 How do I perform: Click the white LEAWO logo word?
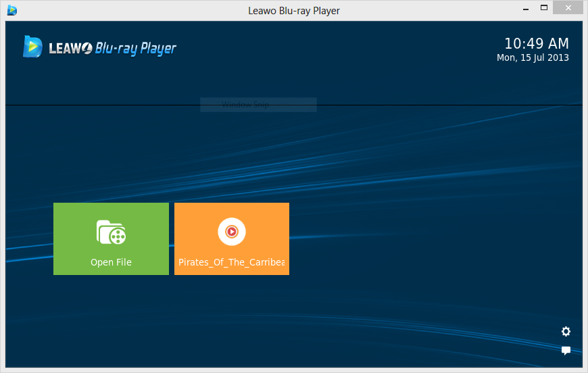70,49
